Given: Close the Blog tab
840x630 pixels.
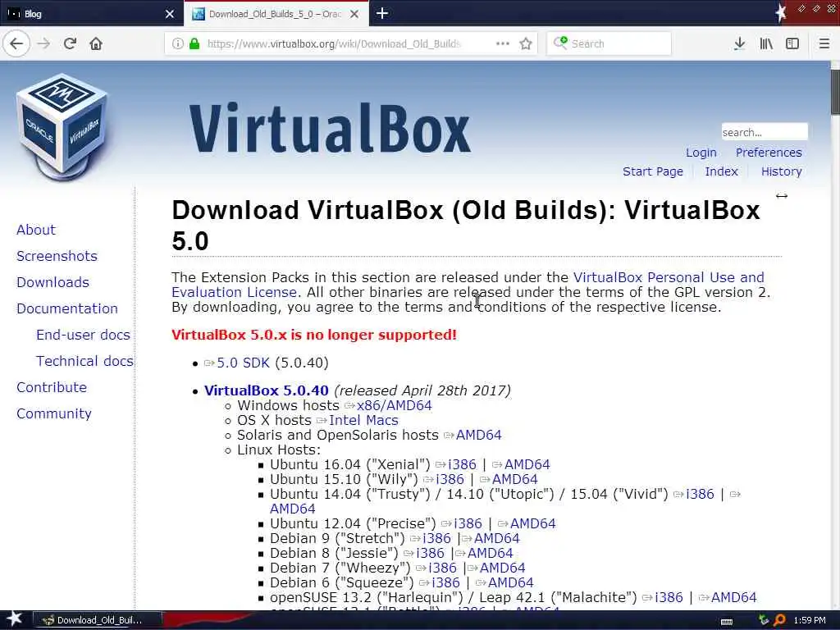Looking at the screenshot, I should pos(170,14).
